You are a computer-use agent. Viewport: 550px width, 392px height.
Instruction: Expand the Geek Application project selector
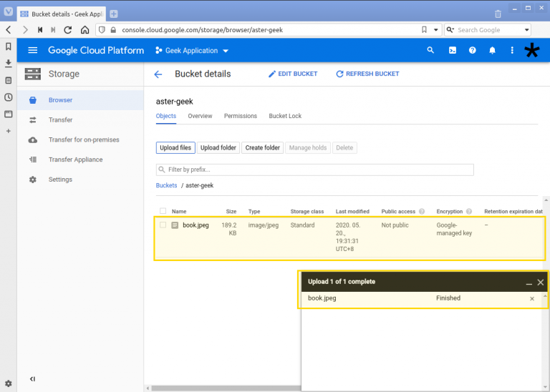pos(192,51)
